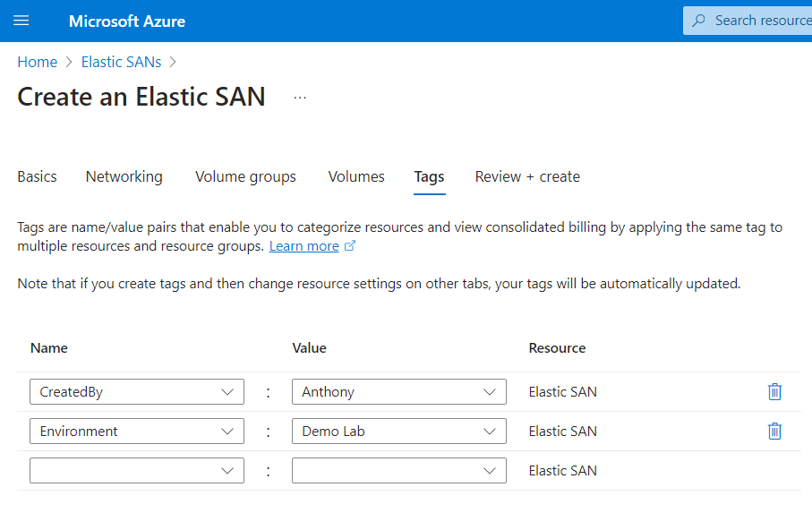Click Elastic SAN resource in Environment row

click(x=562, y=432)
